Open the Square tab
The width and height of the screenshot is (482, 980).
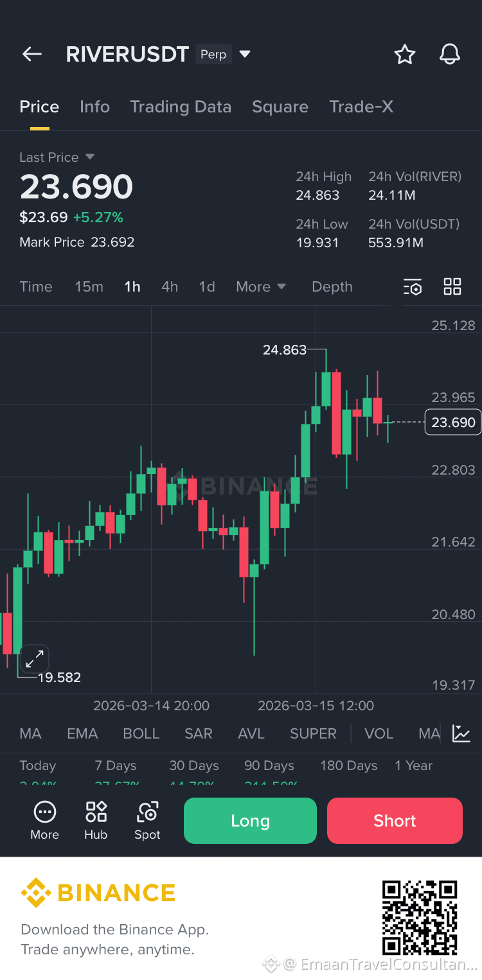[x=280, y=107]
